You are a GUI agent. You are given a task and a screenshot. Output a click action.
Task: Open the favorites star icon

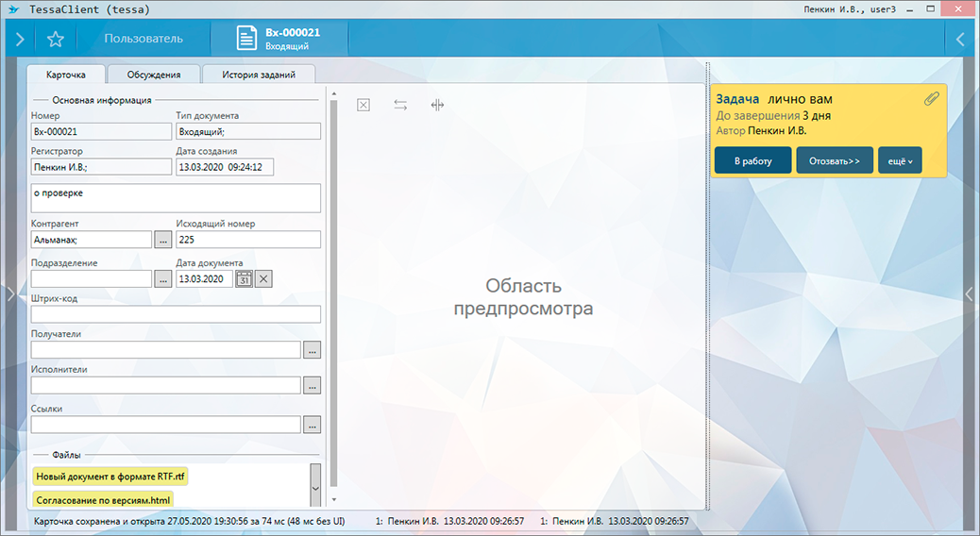56,40
